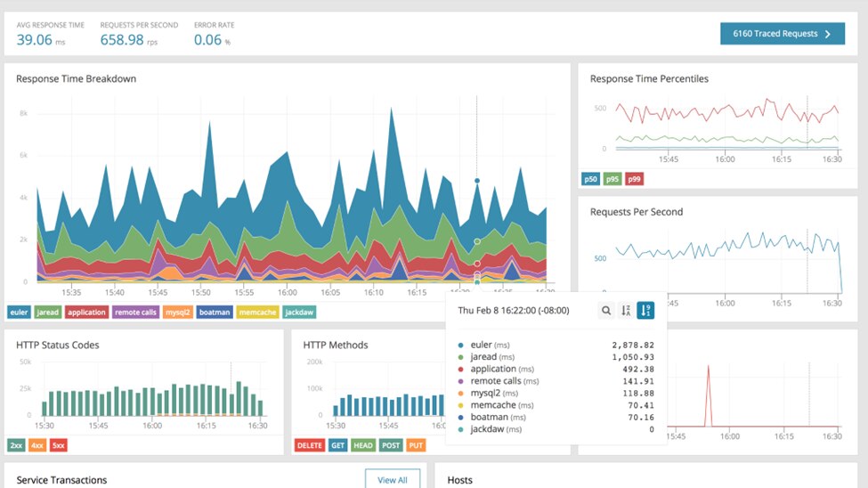The image size is (868, 488).
Task: Click View All for Service Transactions
Action: coord(392,480)
